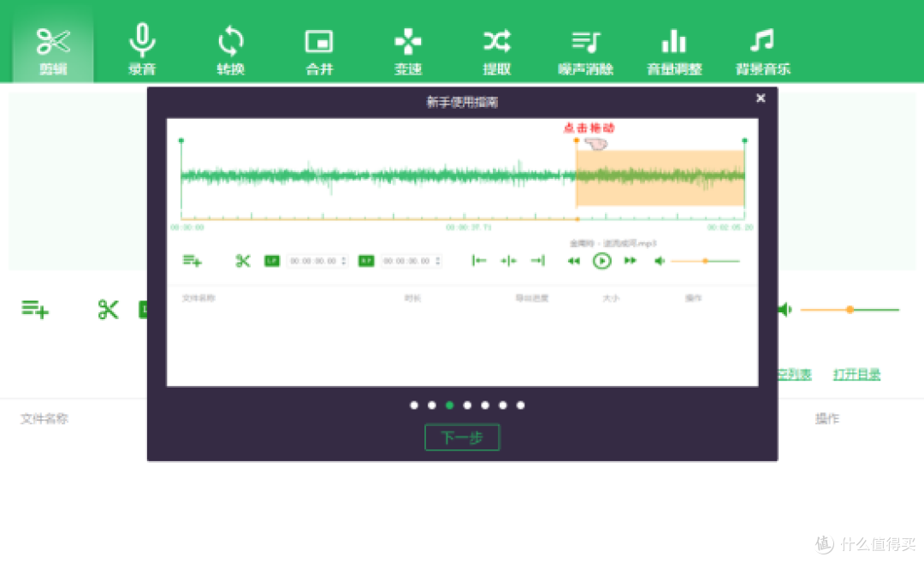Image resolution: width=924 pixels, height=563 pixels.
Task: Adjust the main window volume slider handle
Action: [x=850, y=310]
